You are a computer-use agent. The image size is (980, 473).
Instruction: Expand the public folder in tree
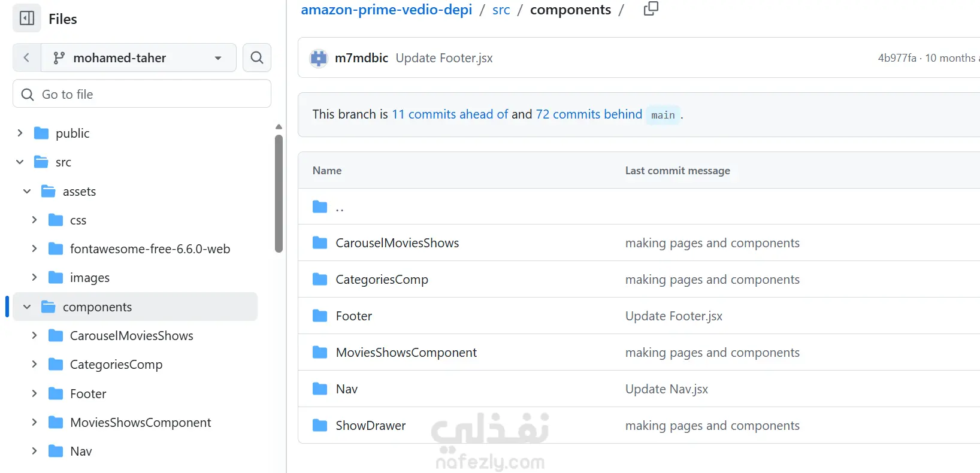(x=20, y=133)
